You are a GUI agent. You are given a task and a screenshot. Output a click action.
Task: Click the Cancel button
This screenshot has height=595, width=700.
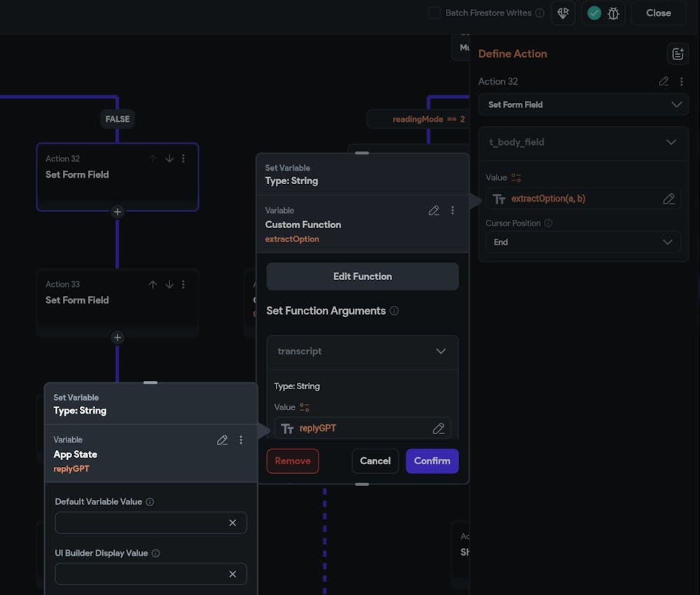pyautogui.click(x=375, y=461)
